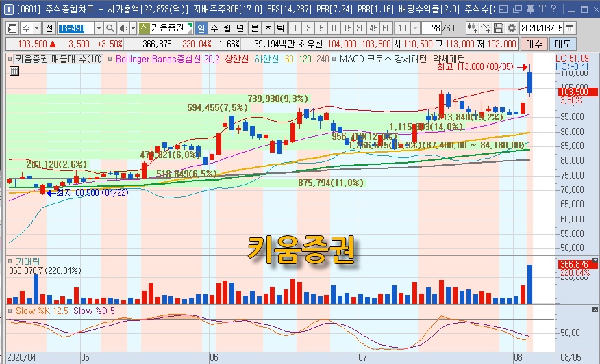Open the candle chart type add icon
Screen dimensions: 600x364
click(x=472, y=28)
